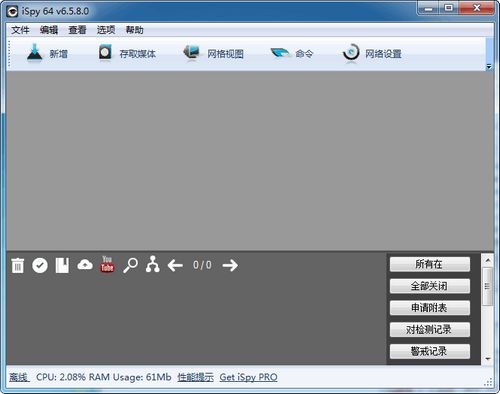Click the trash delete icon

pyautogui.click(x=18, y=266)
